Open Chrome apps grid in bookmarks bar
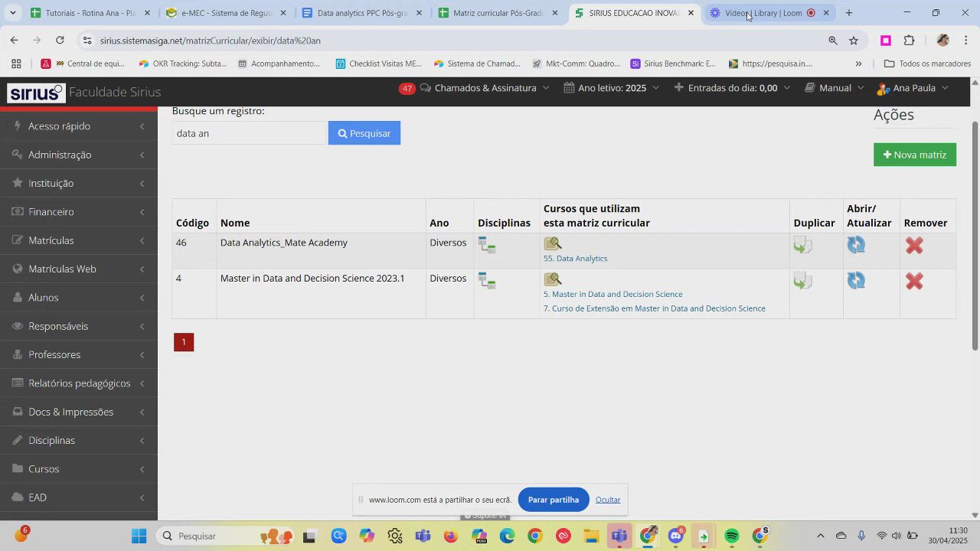This screenshot has width=980, height=551. pyautogui.click(x=16, y=64)
